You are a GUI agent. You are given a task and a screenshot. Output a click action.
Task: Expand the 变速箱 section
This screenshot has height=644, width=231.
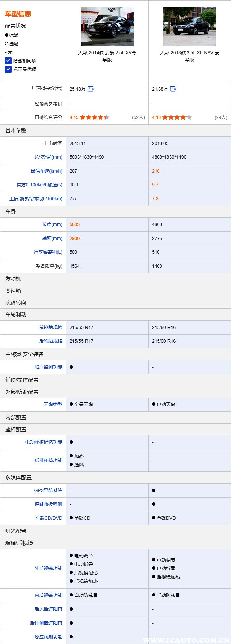coord(13,291)
